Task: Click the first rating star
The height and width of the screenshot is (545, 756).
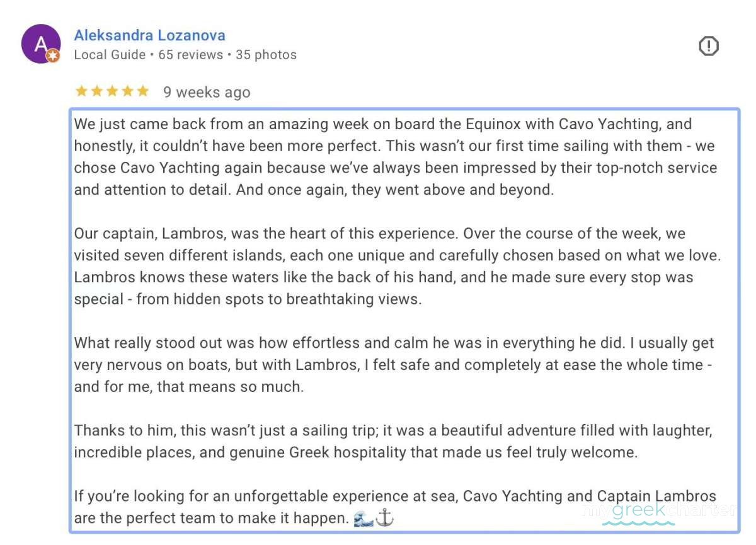Action: [x=81, y=91]
